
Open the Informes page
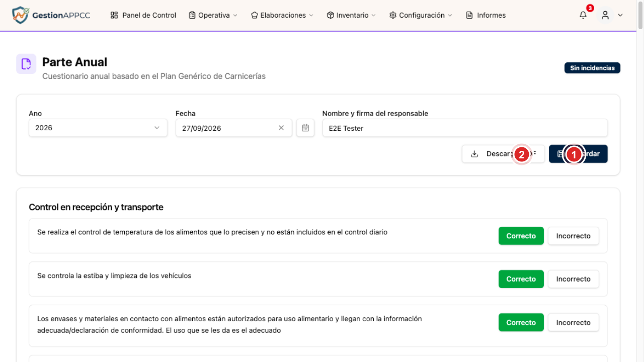tap(486, 15)
